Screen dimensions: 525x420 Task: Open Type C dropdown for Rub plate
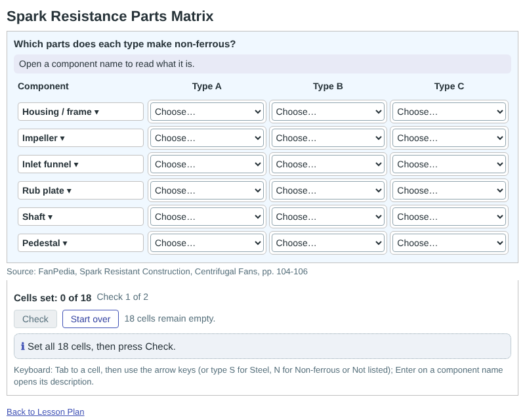449,190
